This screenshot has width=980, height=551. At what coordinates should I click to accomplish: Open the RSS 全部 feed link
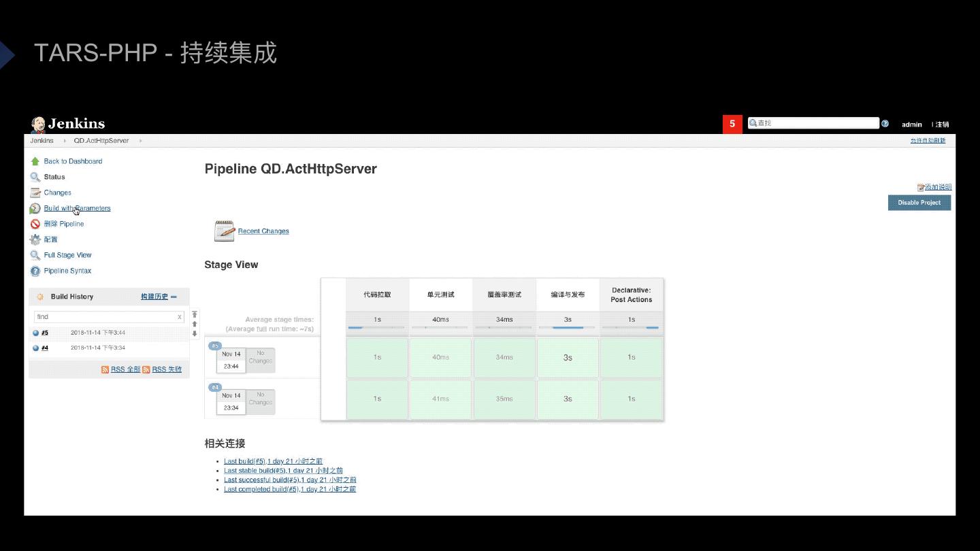point(125,369)
